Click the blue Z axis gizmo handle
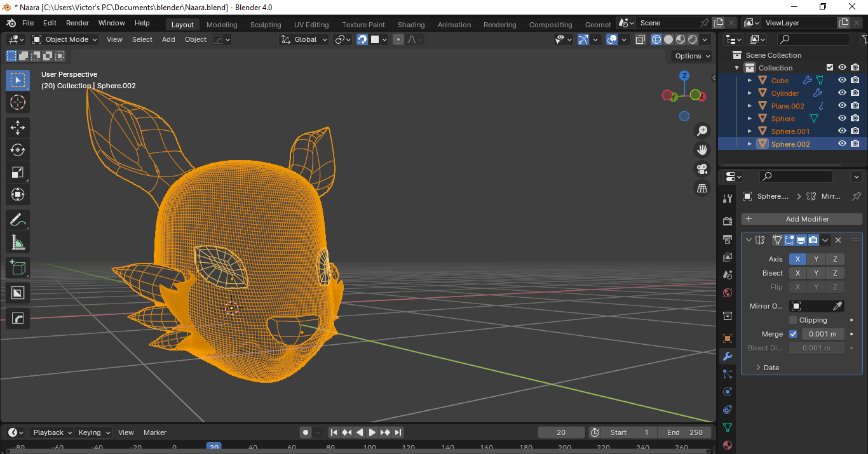 click(684, 76)
